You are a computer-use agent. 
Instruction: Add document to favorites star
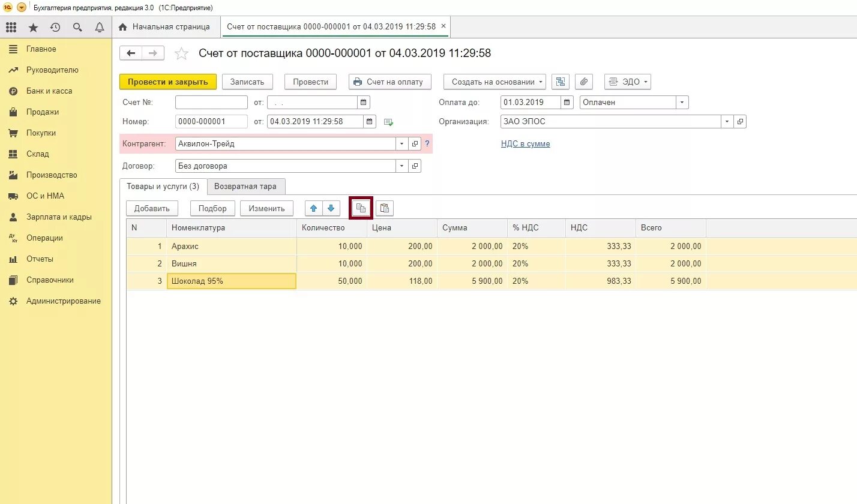pyautogui.click(x=181, y=53)
